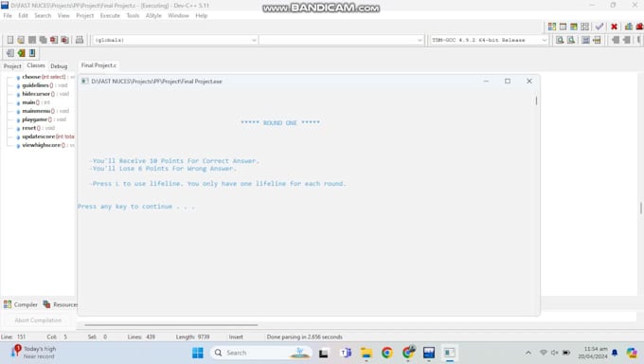The height and width of the screenshot is (364, 644).
Task: Click the New file toolbar icon
Action: click(10, 40)
